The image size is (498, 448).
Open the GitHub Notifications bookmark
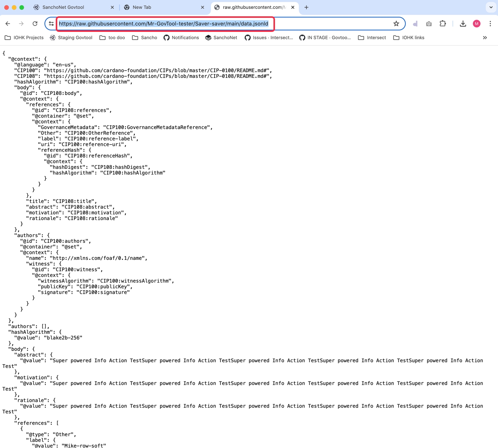[181, 38]
